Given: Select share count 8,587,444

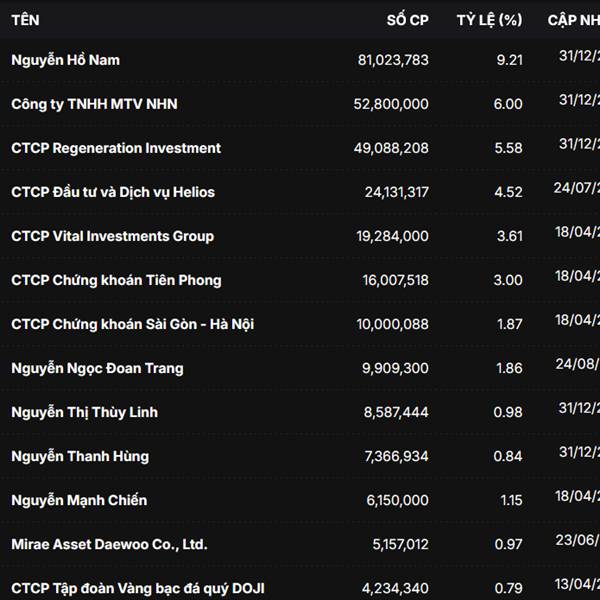Looking at the screenshot, I should tap(396, 412).
